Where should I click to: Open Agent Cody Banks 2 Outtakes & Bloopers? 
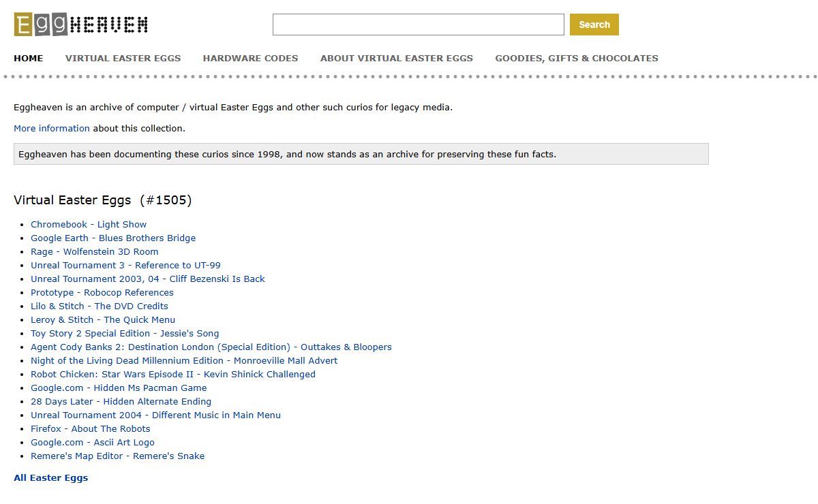(x=211, y=347)
